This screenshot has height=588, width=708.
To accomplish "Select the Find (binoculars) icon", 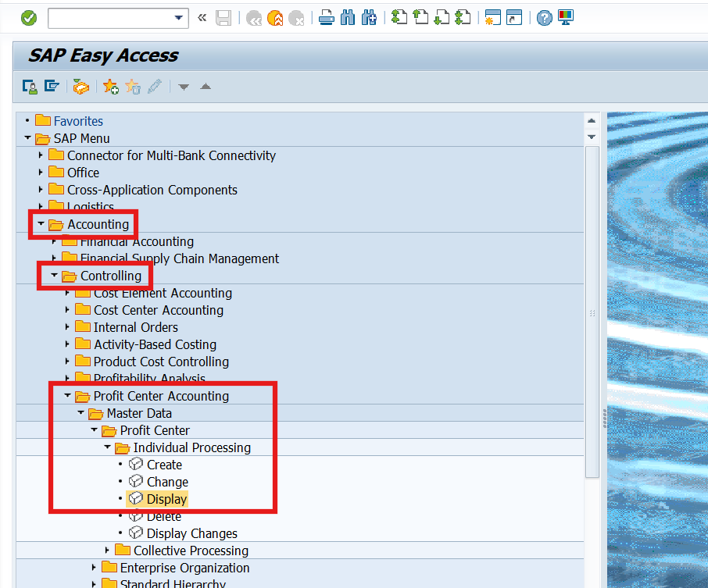I will tap(347, 17).
